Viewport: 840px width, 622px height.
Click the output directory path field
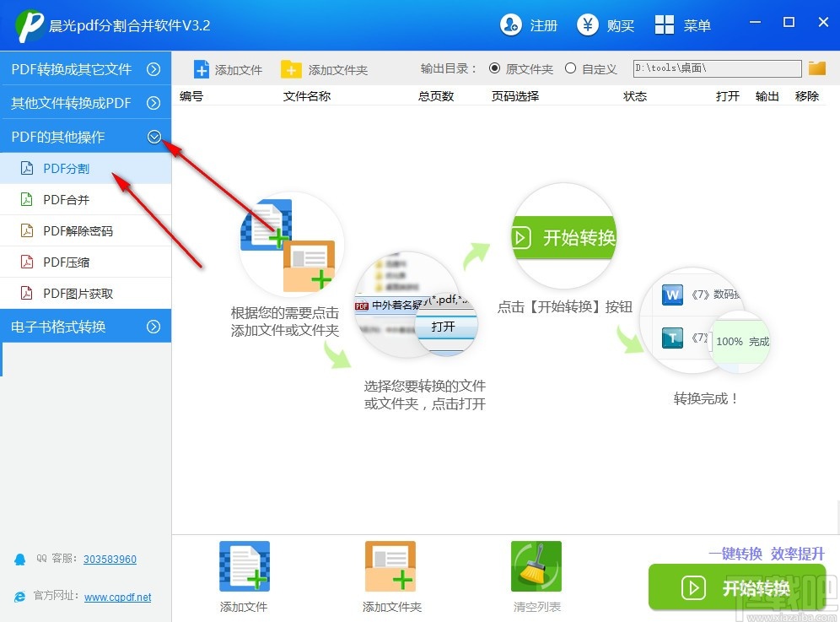coord(716,68)
